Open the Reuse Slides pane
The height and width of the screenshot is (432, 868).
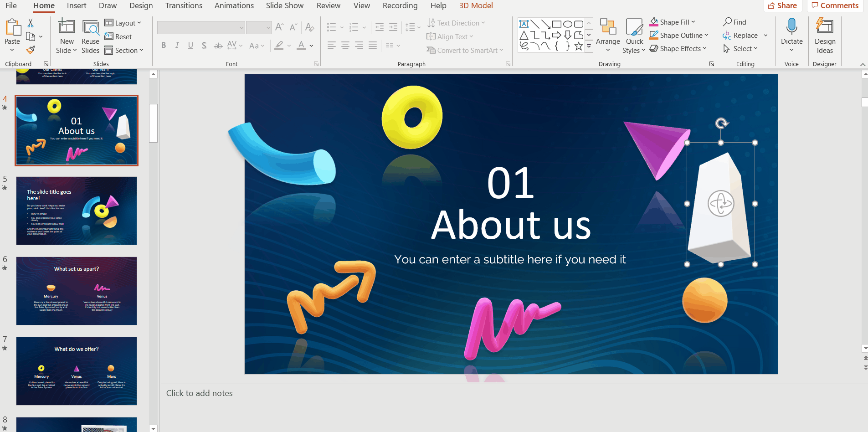pos(90,36)
